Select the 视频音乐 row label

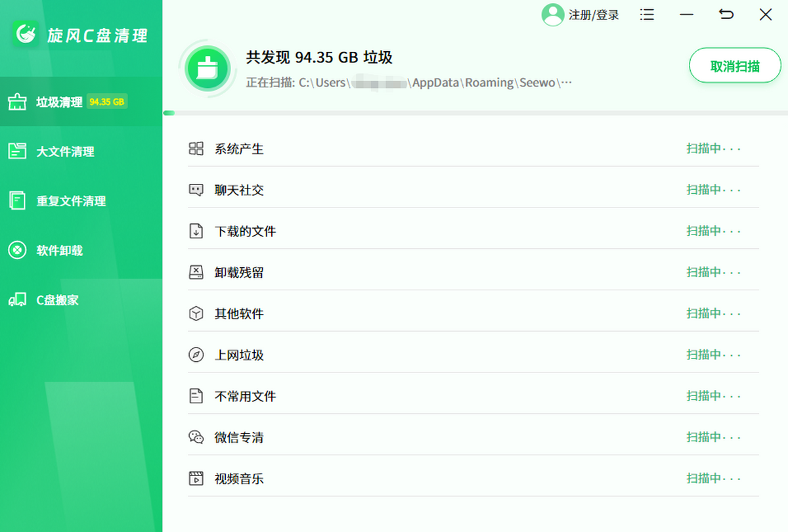tap(239, 479)
